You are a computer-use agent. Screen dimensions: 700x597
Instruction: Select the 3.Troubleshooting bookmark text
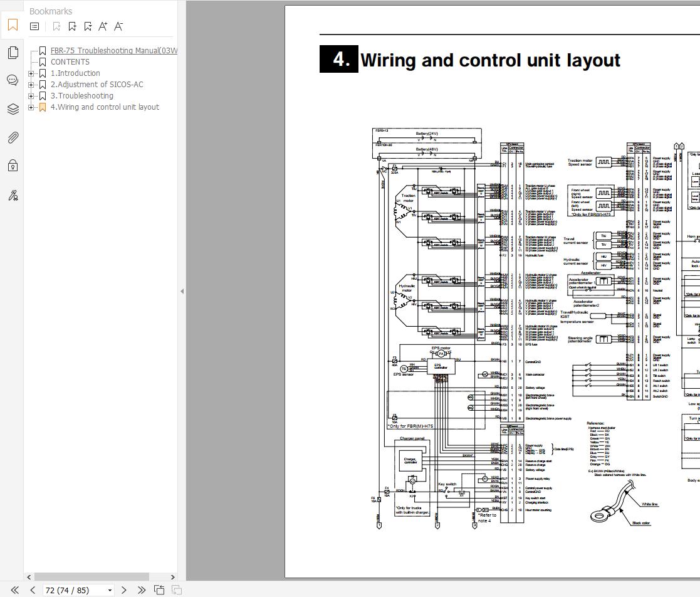pyautogui.click(x=81, y=95)
